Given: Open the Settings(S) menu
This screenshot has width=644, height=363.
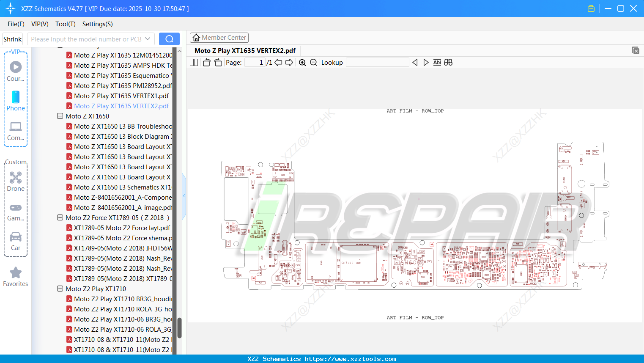Looking at the screenshot, I should [98, 24].
